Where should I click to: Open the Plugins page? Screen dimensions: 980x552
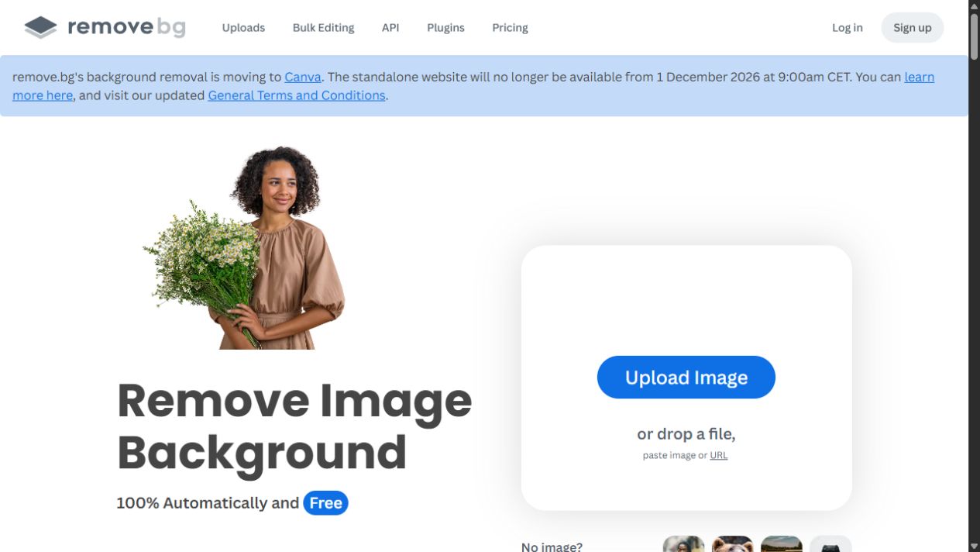[x=445, y=28]
